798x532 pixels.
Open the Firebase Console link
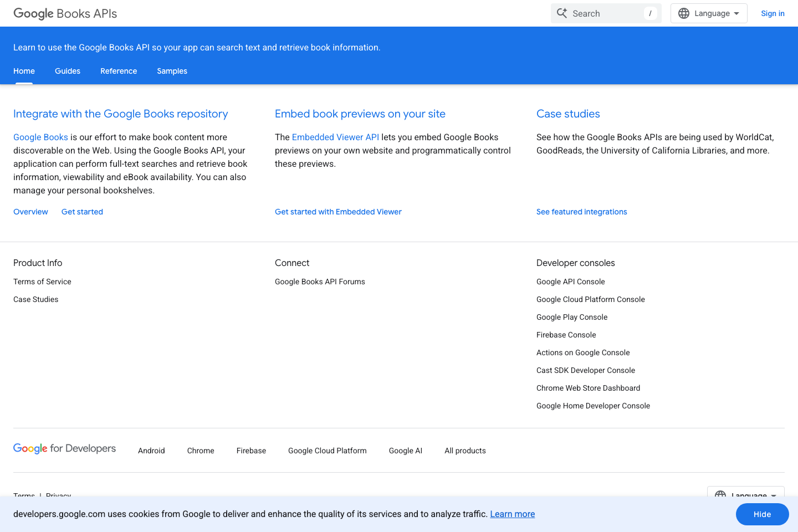[566, 335]
